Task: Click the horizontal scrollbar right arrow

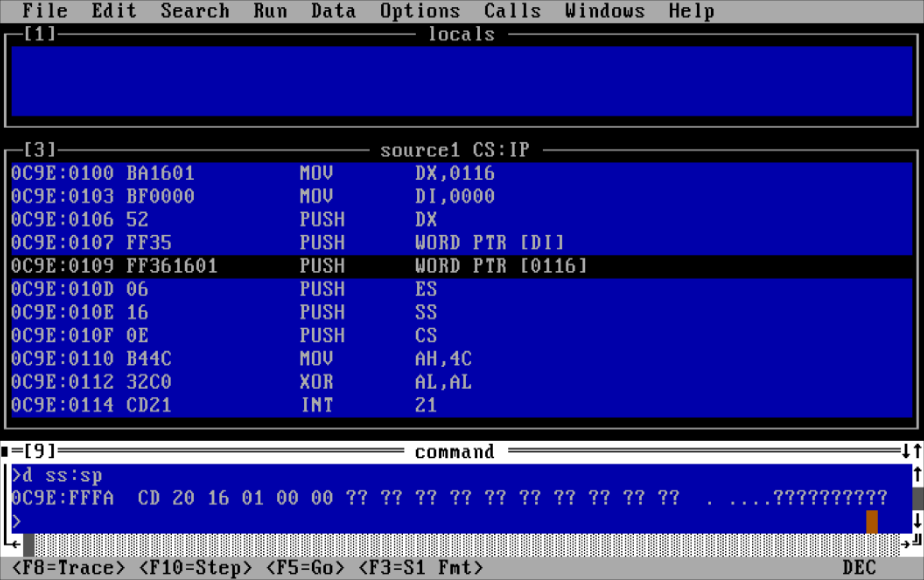Action: 906,544
